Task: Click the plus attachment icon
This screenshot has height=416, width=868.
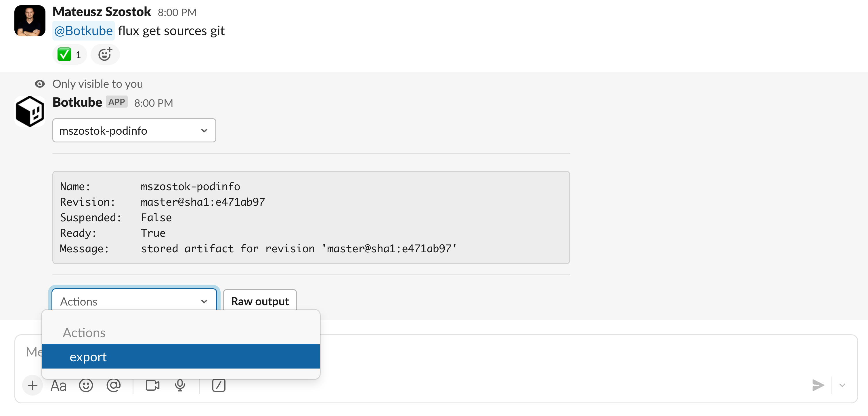Action: (32, 385)
